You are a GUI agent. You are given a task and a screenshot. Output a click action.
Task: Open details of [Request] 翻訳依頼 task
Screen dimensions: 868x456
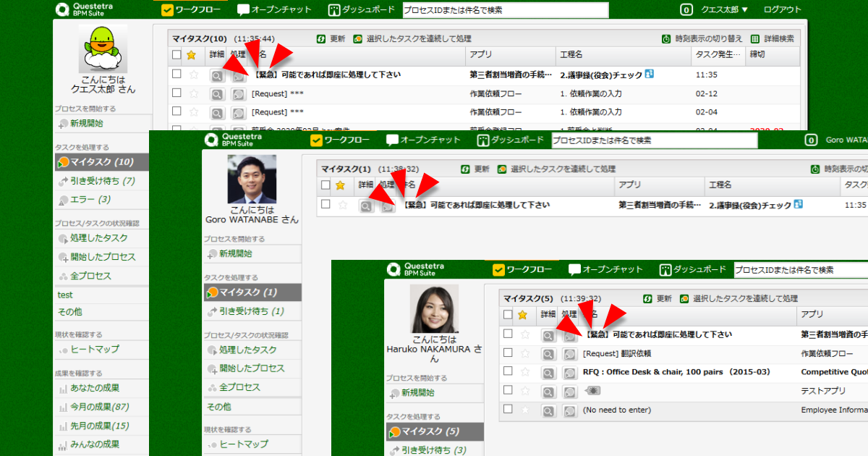tap(549, 354)
